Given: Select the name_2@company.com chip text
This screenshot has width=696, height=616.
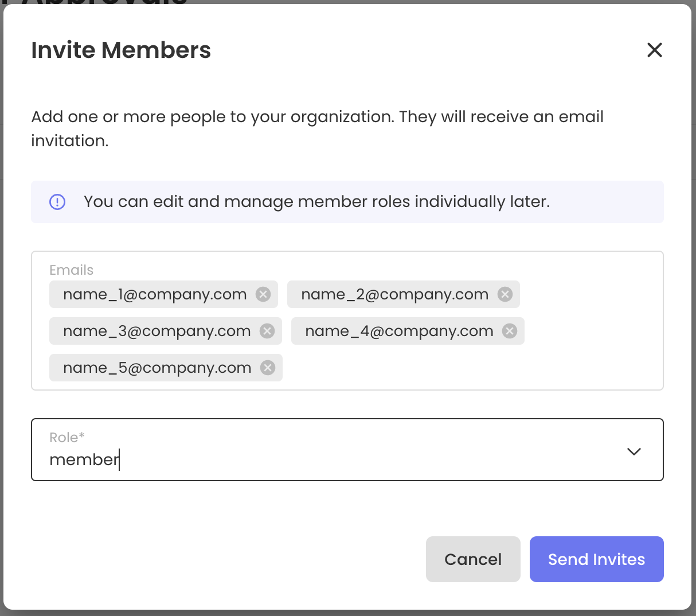Looking at the screenshot, I should pyautogui.click(x=394, y=294).
